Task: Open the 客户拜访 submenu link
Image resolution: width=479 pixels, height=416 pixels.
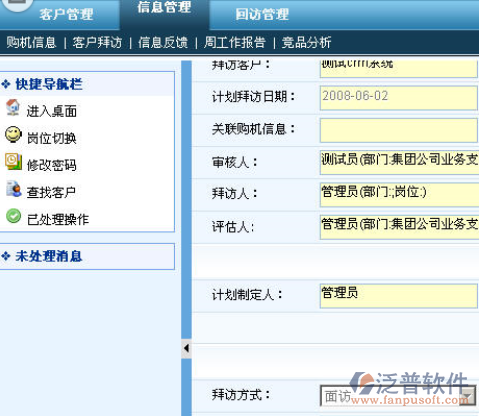Action: pos(97,43)
